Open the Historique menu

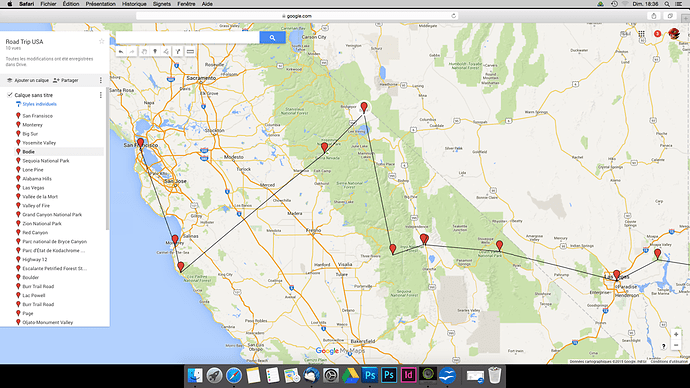[x=134, y=4]
